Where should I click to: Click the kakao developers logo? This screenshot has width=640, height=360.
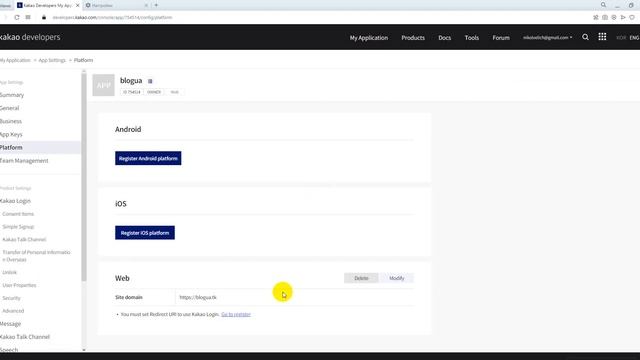[x=29, y=37]
